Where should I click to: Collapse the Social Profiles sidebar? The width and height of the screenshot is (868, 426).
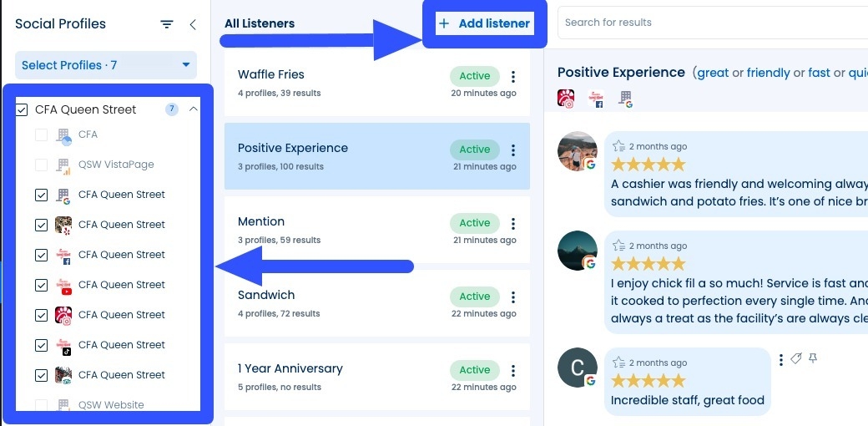[193, 24]
